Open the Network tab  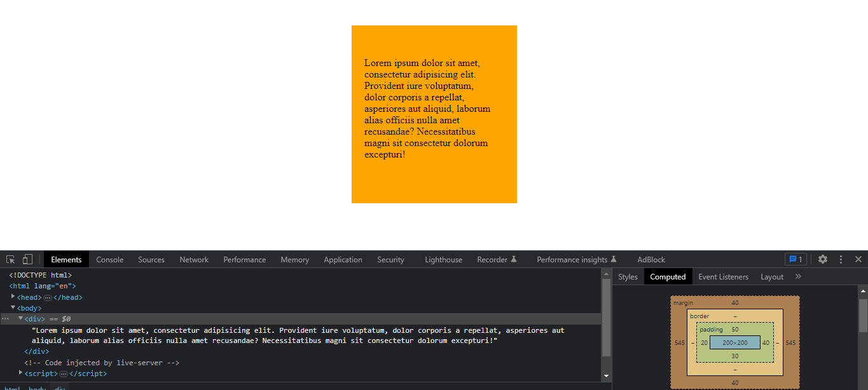194,259
